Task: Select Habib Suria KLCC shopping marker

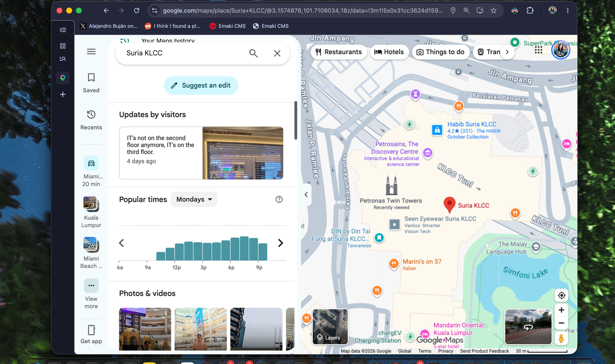Action: point(437,130)
